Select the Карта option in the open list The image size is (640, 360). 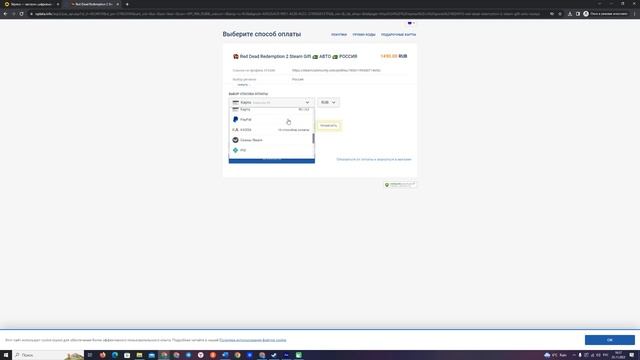click(x=271, y=109)
